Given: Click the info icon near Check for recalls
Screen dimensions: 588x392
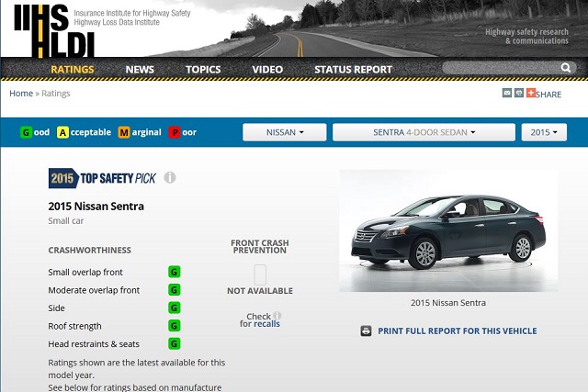Looking at the screenshot, I should point(277,316).
